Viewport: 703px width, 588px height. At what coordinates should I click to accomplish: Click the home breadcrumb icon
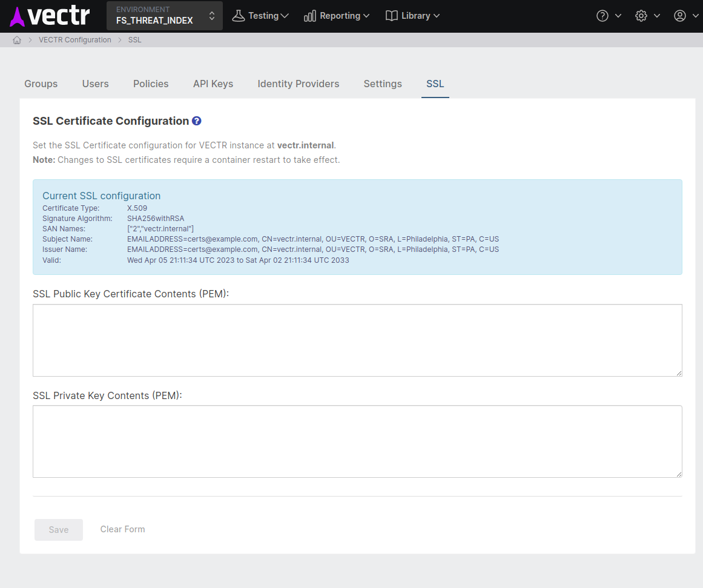click(17, 40)
